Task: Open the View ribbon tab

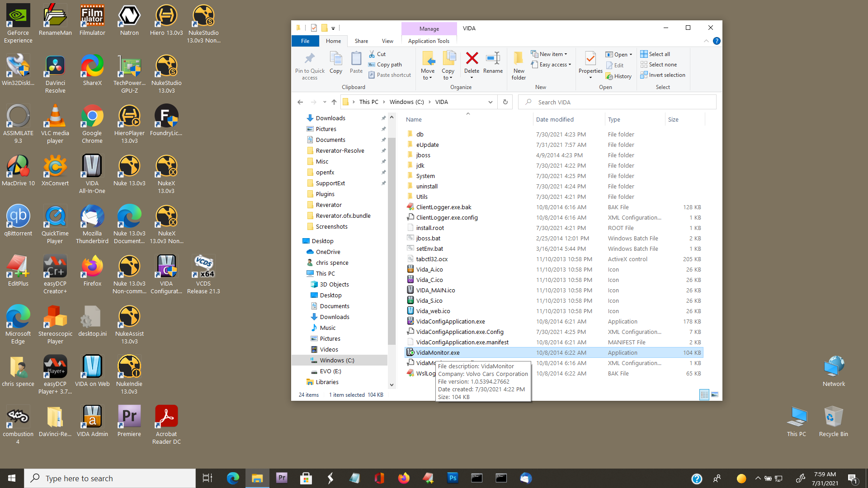Action: [x=387, y=41]
